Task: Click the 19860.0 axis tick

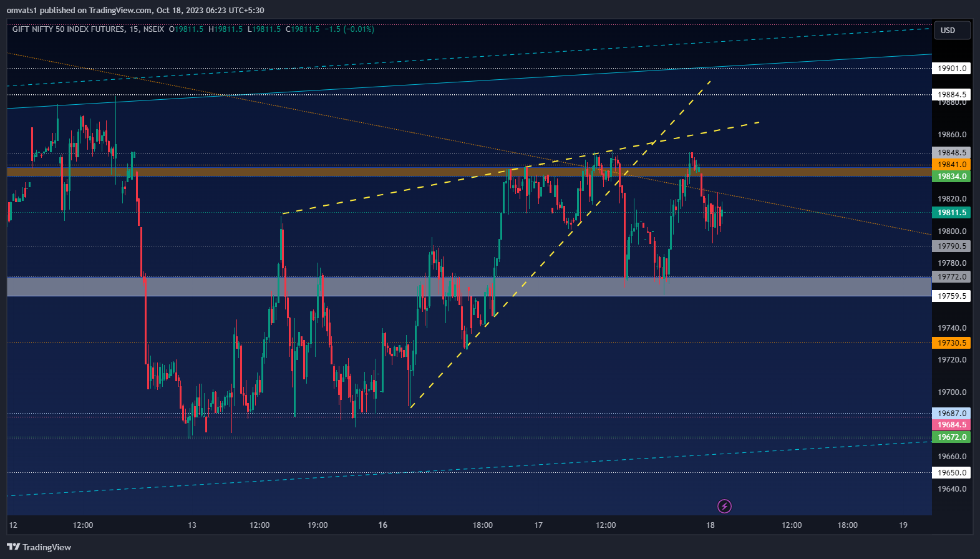Action: coord(952,135)
